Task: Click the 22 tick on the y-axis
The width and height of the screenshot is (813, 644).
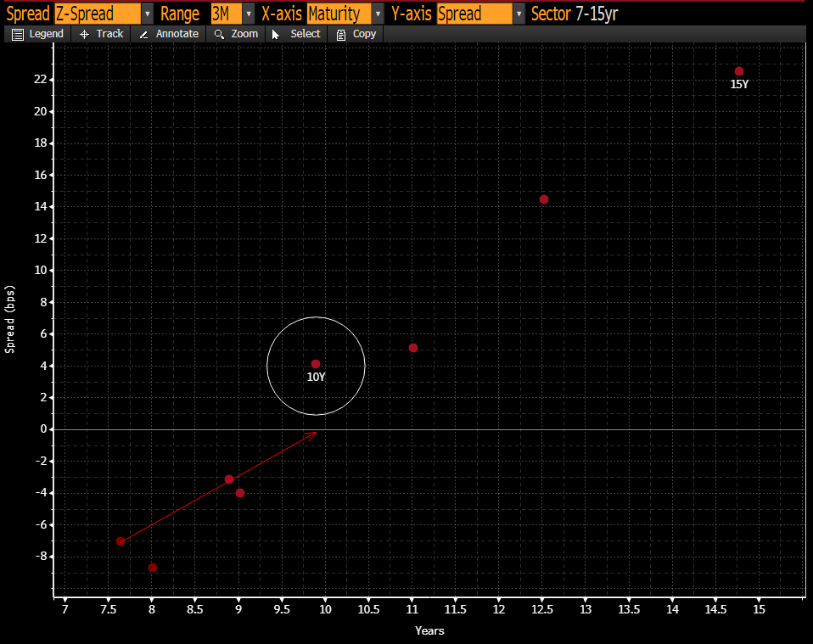Action: (41, 80)
